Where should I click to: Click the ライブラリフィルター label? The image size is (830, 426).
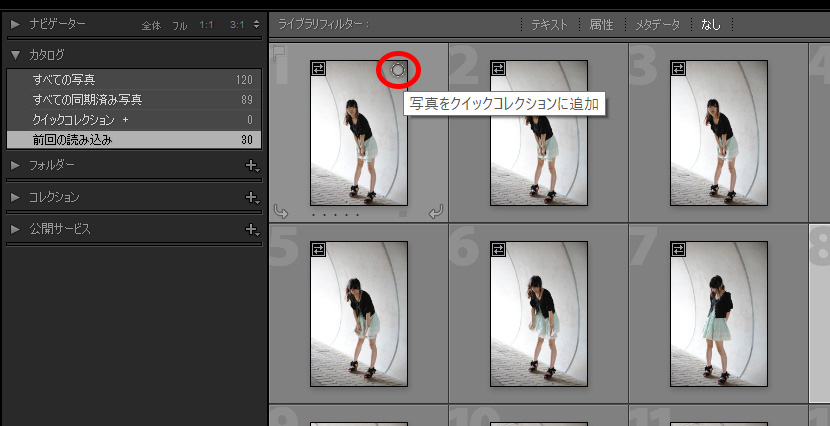coord(323,24)
